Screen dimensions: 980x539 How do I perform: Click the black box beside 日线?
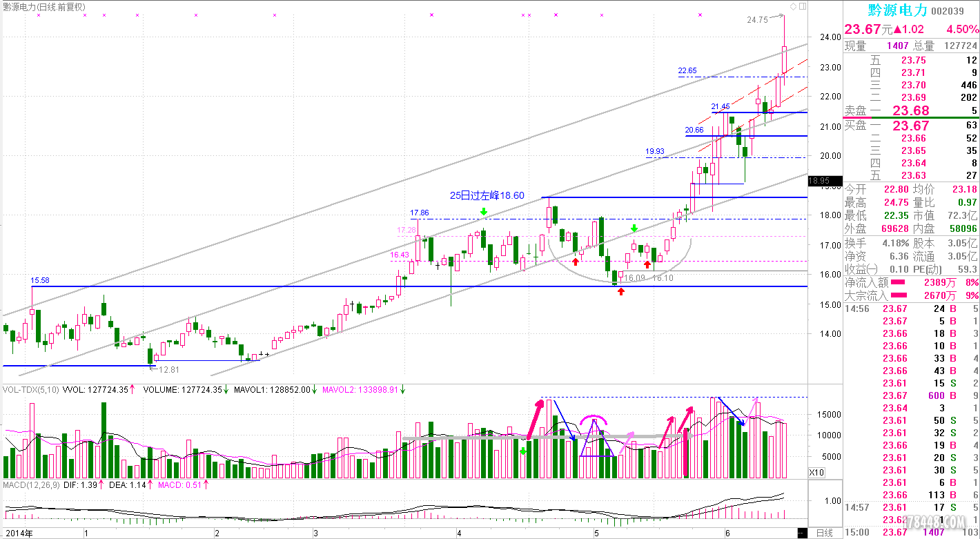pos(802,533)
